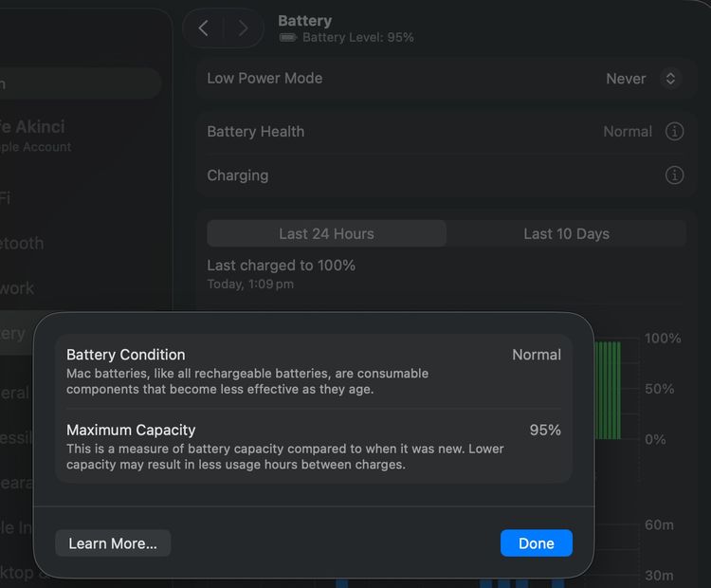Go forward with the right chevron arrow
711x588 pixels.
coord(243,28)
